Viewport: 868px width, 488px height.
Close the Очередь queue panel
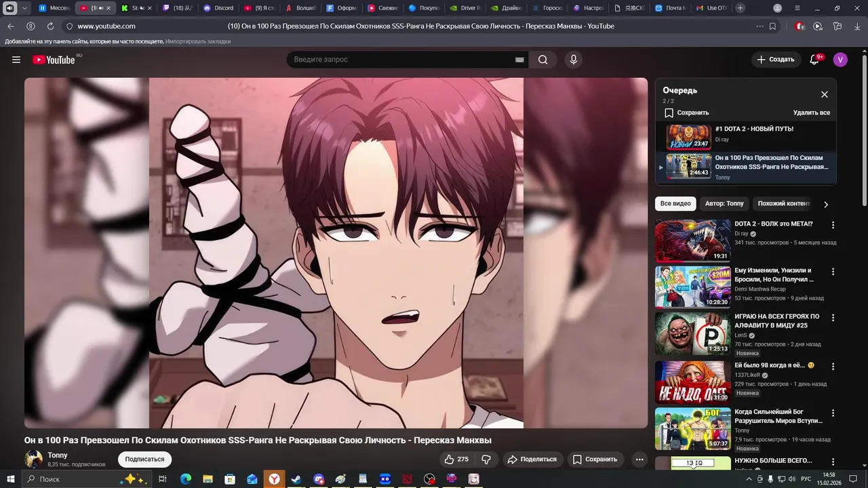(825, 95)
